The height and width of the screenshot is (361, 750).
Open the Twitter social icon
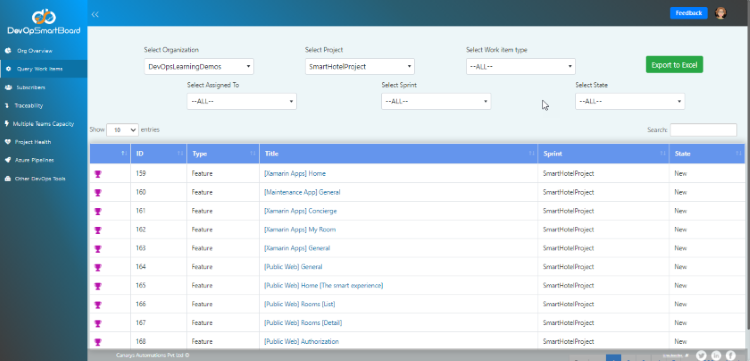701,355
